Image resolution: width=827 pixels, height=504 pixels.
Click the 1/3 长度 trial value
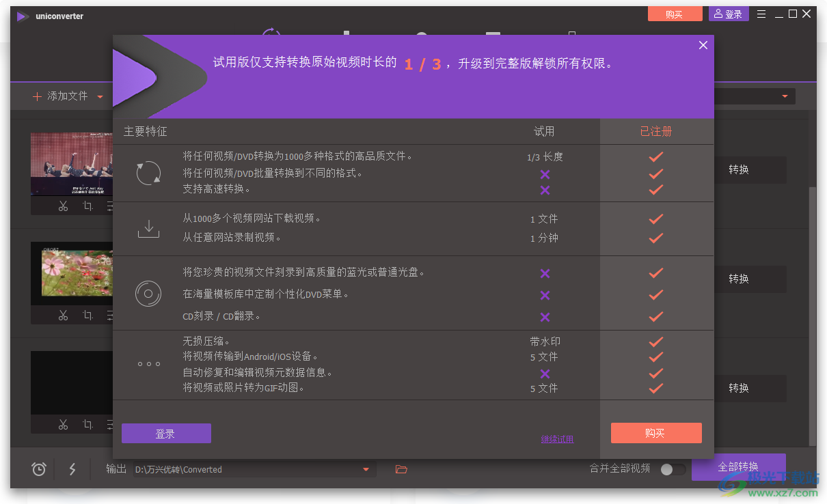pos(545,157)
